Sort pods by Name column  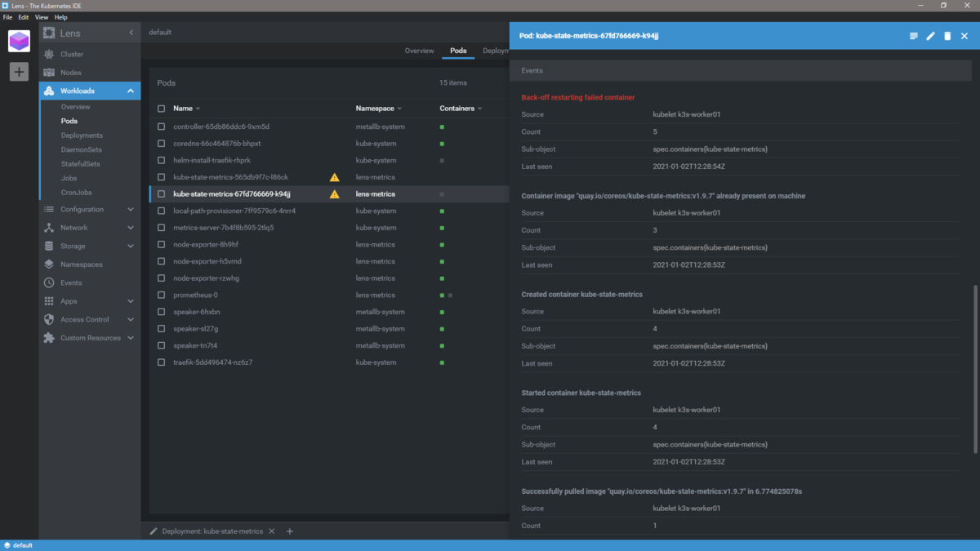(x=187, y=109)
